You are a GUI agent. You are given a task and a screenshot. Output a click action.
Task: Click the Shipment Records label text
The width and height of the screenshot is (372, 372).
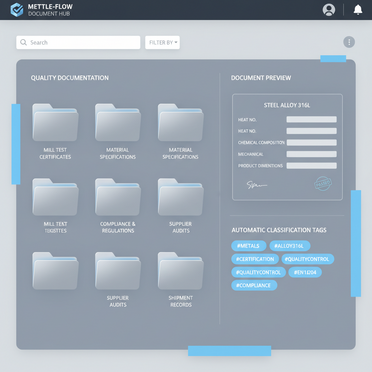[181, 301]
